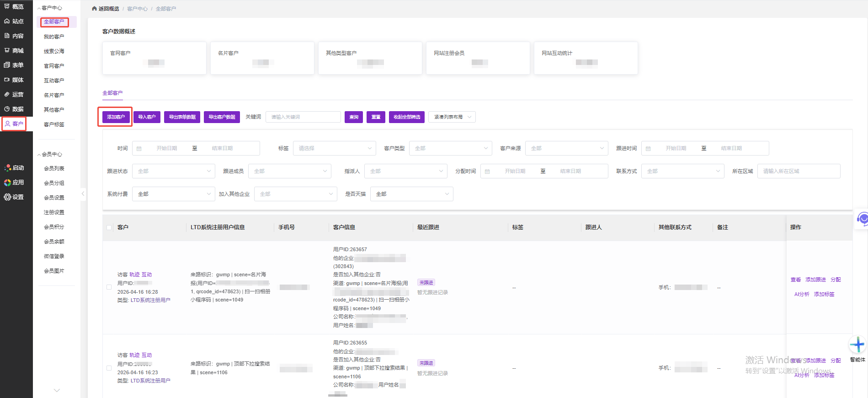Open the 智能体 AI agent floating icon
Viewport: 868px width, 398px height.
(857, 344)
